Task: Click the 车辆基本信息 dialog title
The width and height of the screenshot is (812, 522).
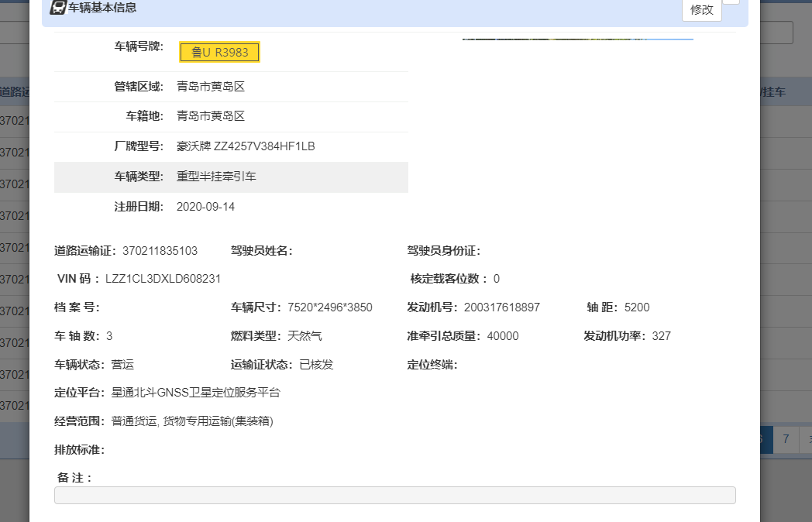Action: coord(102,8)
